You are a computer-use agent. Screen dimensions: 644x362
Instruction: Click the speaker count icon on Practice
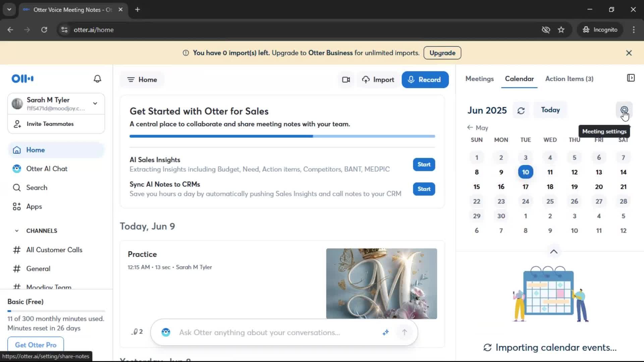pyautogui.click(x=137, y=332)
